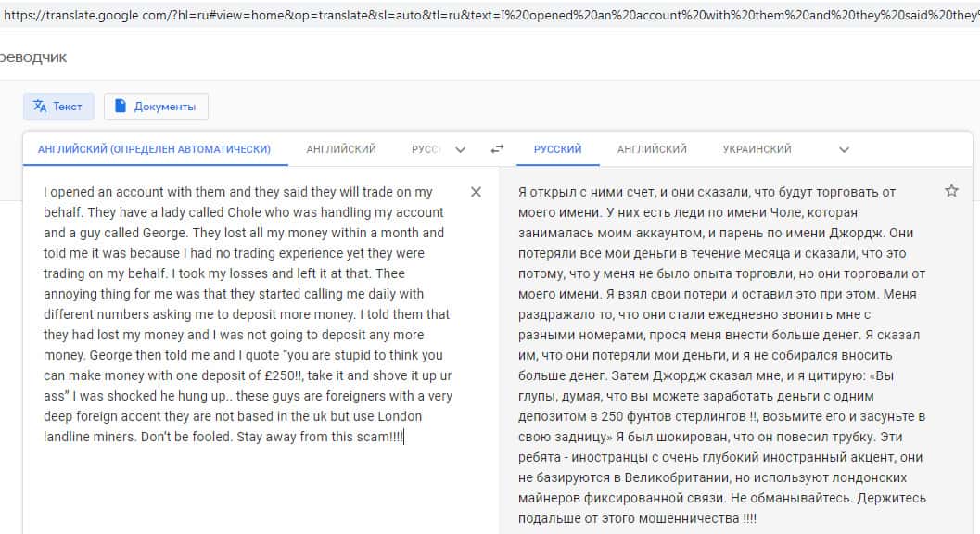Select РУССКИЙ as the target language
The width and height of the screenshot is (980, 534).
pyautogui.click(x=557, y=149)
